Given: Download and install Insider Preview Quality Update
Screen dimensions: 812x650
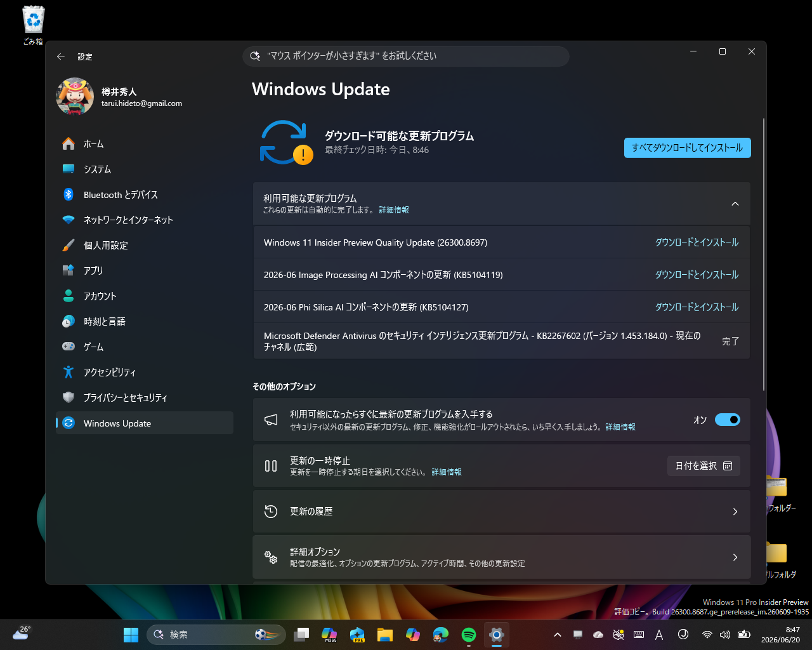Looking at the screenshot, I should [697, 242].
